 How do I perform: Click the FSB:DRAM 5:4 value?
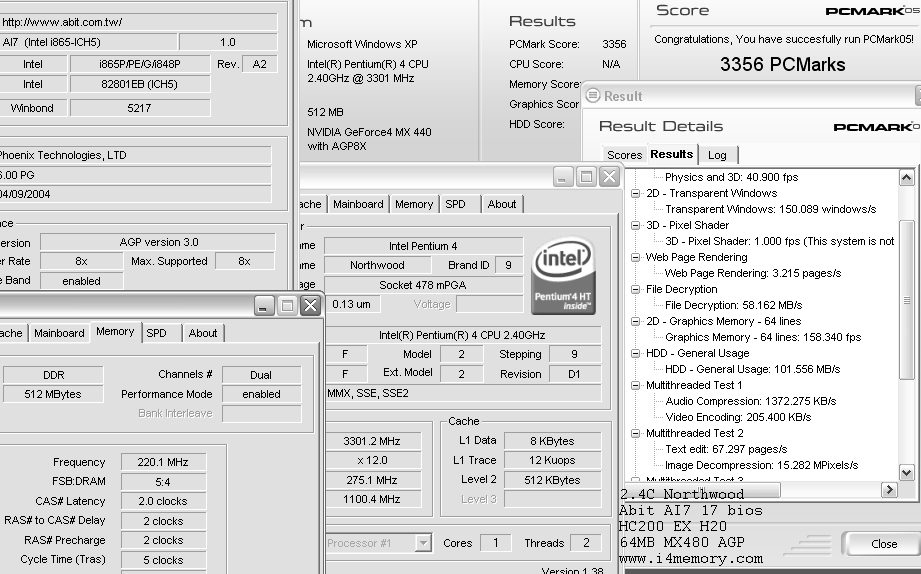point(163,482)
